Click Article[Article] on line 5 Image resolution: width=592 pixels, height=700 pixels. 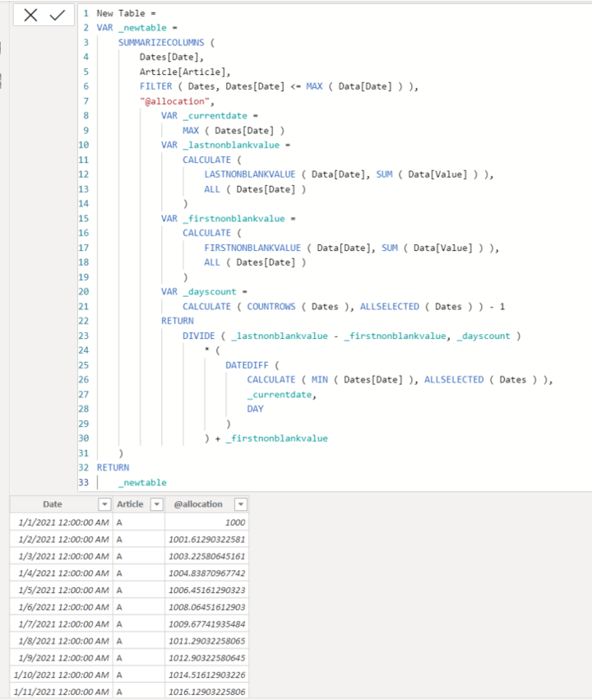183,72
